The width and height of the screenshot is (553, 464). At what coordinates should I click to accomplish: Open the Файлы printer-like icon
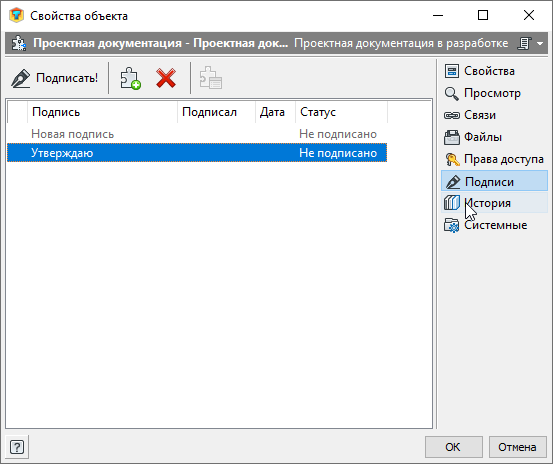(x=452, y=137)
